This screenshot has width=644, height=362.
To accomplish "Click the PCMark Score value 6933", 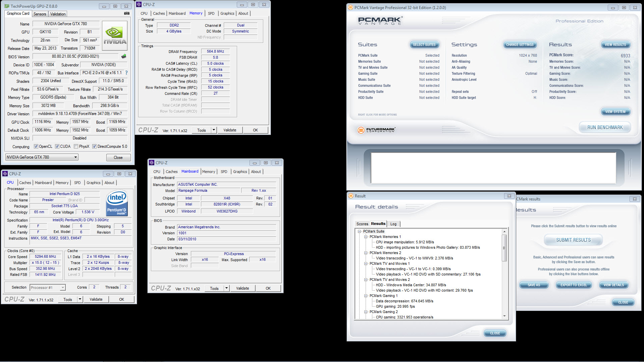I will 625,56.
